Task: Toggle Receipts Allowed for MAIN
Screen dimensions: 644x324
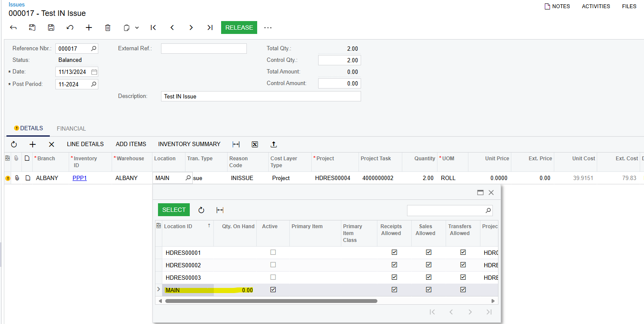Action: [x=394, y=290]
